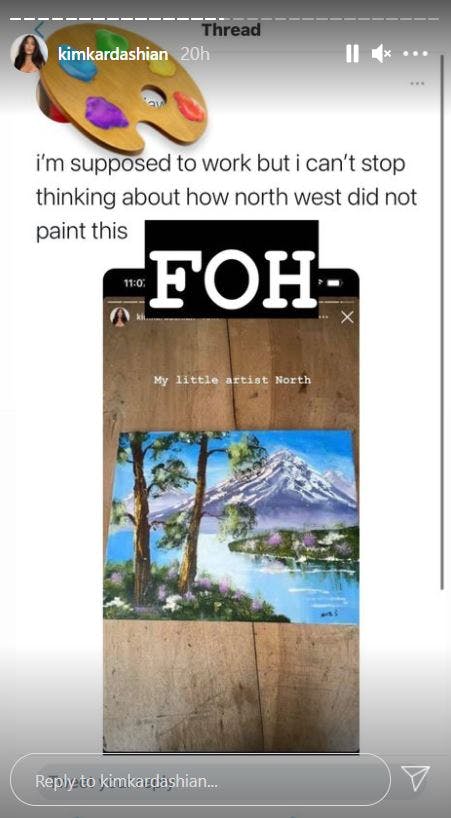
Task: Tap the small avatar in the embedded story
Action: (119, 317)
